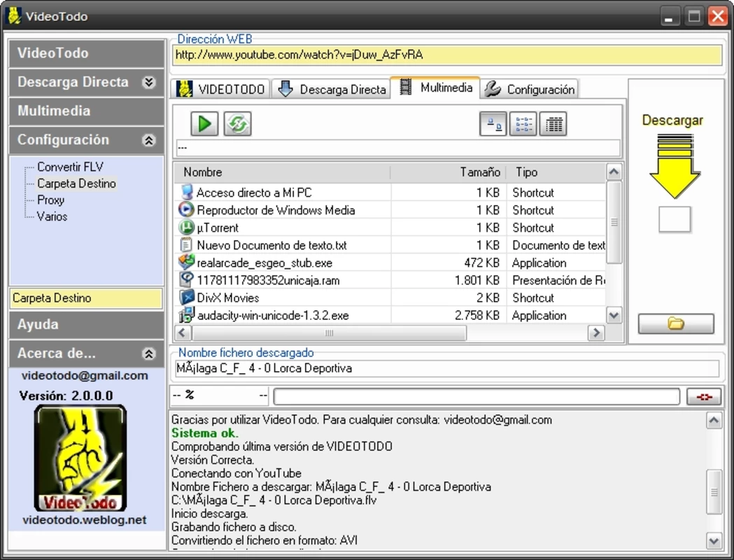Image resolution: width=734 pixels, height=560 pixels.
Task: Click the file list horizontal scrollbar thumb
Action: tap(330, 333)
